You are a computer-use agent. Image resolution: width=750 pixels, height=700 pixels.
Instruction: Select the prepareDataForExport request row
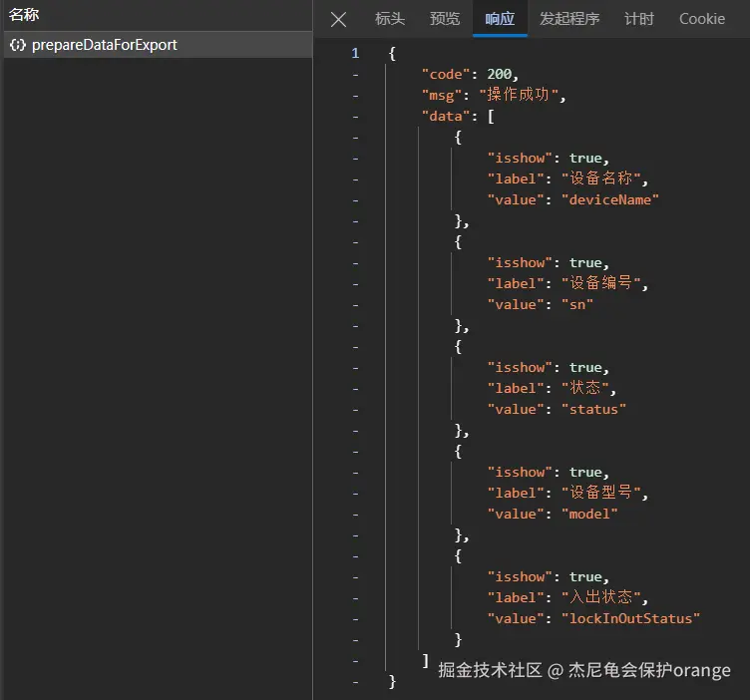(105, 45)
